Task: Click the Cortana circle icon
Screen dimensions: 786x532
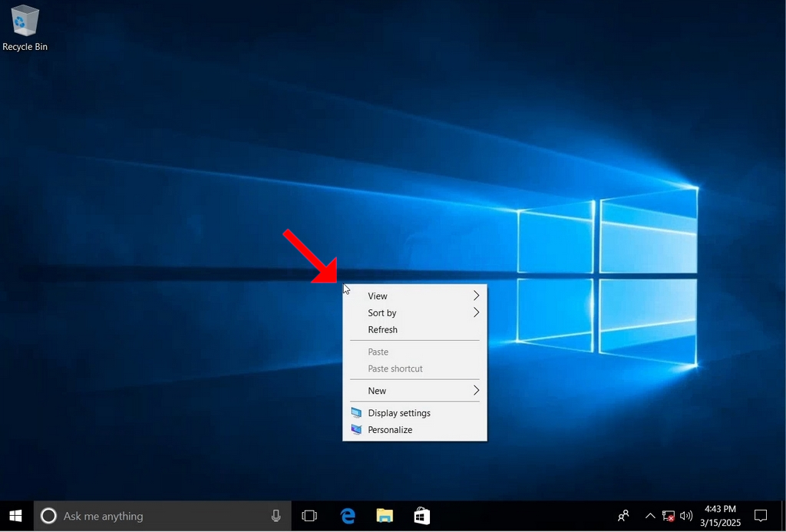Action: tap(48, 516)
